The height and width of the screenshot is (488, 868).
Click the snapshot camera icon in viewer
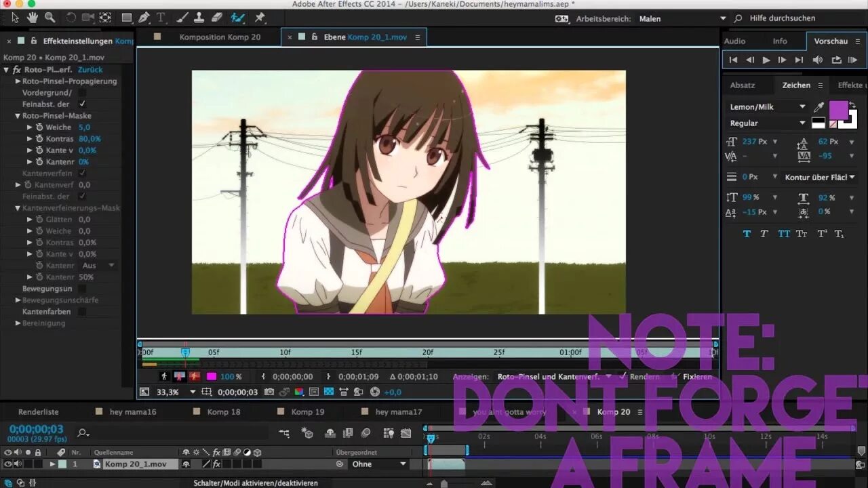pos(269,392)
